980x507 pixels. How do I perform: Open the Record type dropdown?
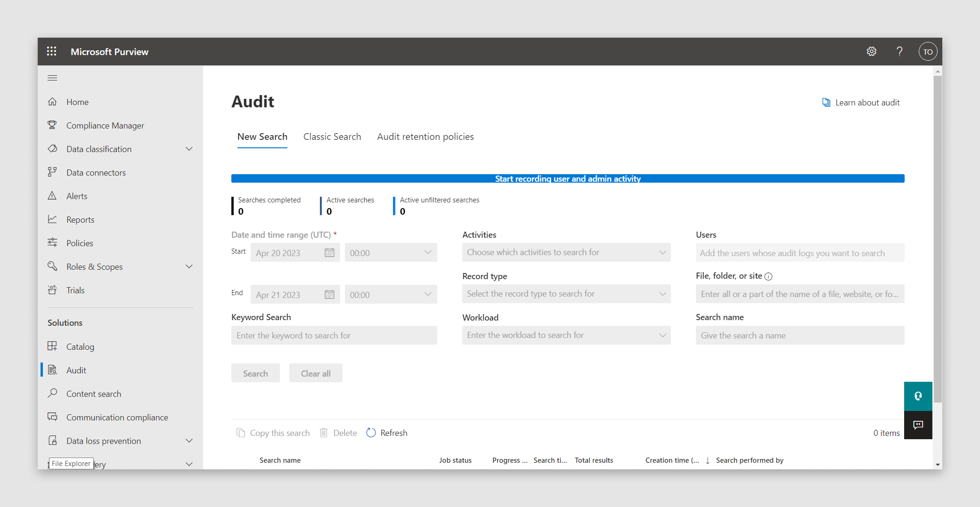click(x=566, y=294)
